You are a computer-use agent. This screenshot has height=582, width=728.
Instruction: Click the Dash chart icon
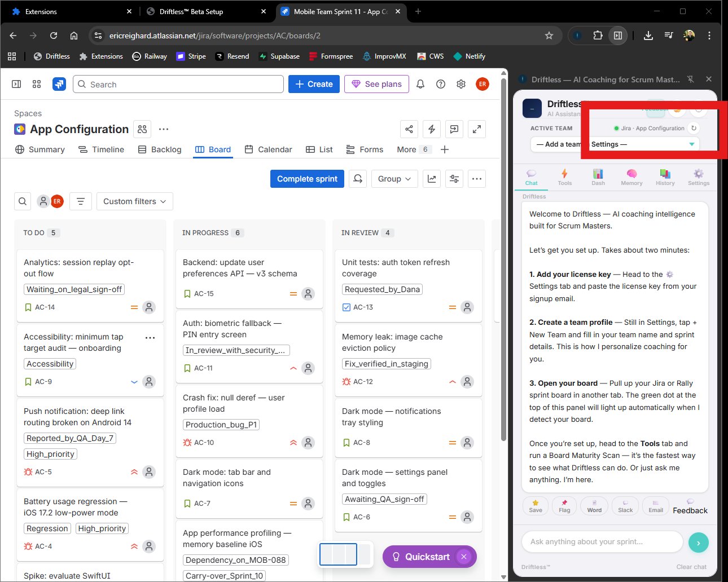click(x=598, y=177)
